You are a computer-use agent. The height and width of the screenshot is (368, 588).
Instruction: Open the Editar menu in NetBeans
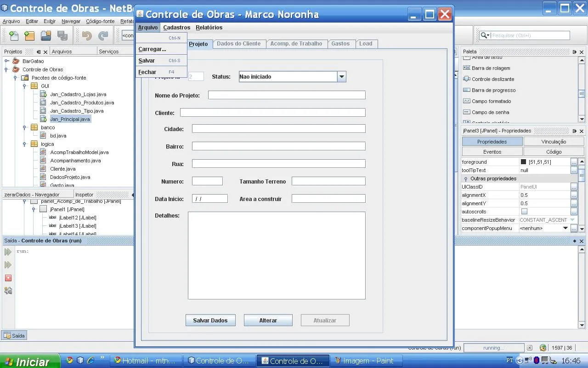(32, 21)
